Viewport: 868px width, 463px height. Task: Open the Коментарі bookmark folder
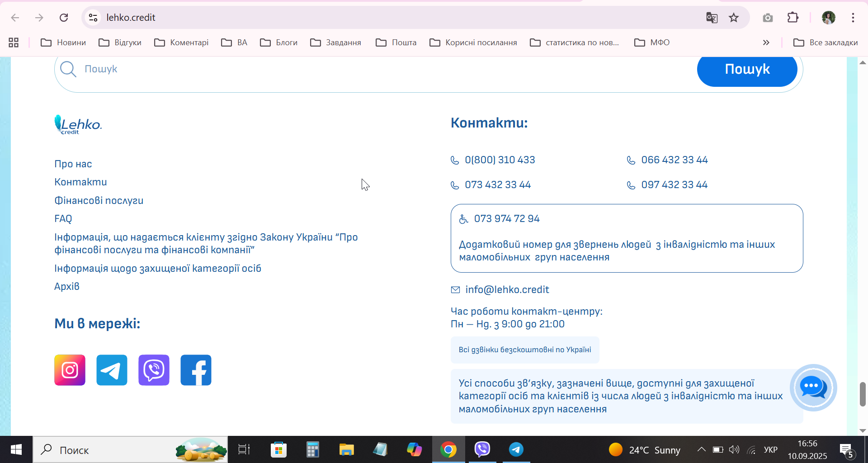[x=181, y=43]
